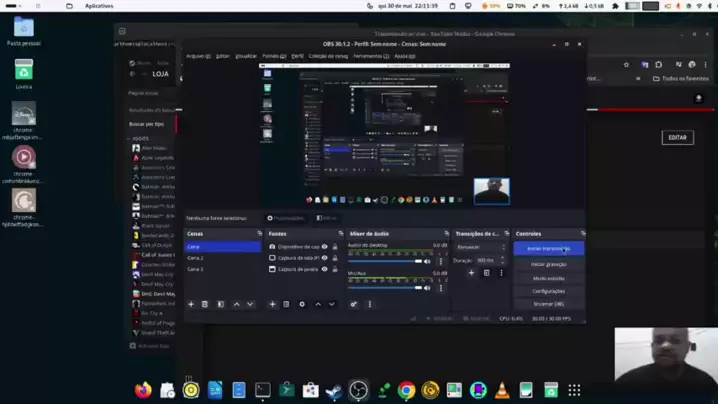
Task: Hide the Dispositivo de captura source
Action: pos(324,246)
